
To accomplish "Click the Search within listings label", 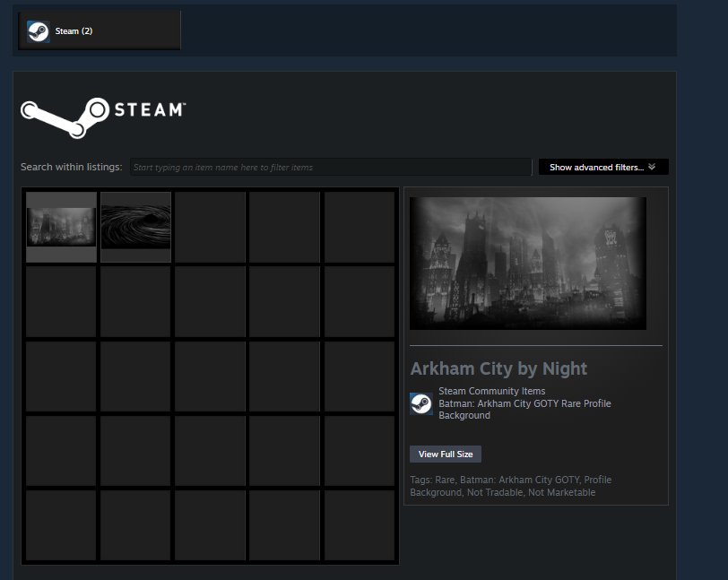I will tap(72, 167).
